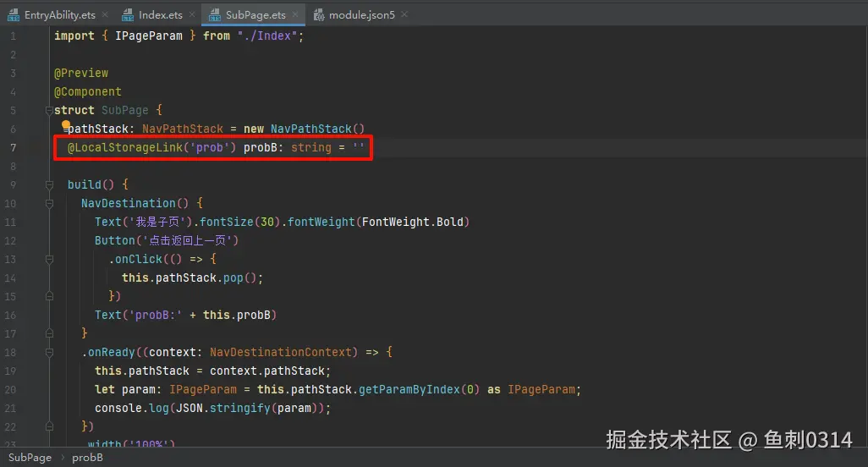Click the yellow intention bulb on line 6
Image resolution: width=868 pixels, height=467 pixels.
(66, 125)
